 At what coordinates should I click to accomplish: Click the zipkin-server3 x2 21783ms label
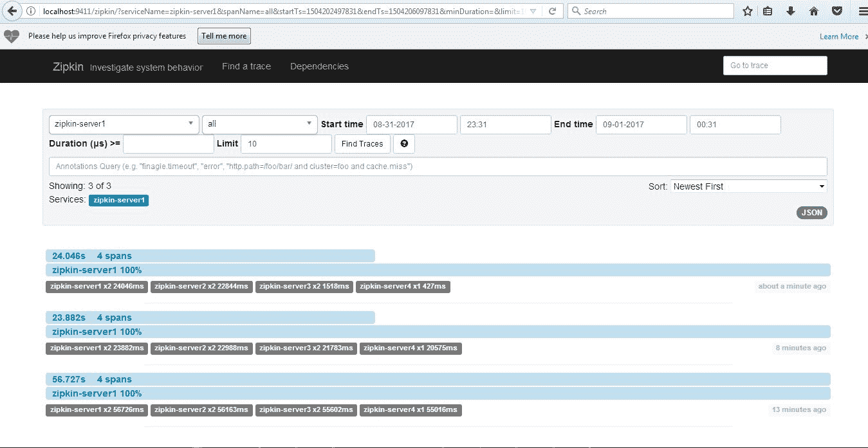coord(306,348)
